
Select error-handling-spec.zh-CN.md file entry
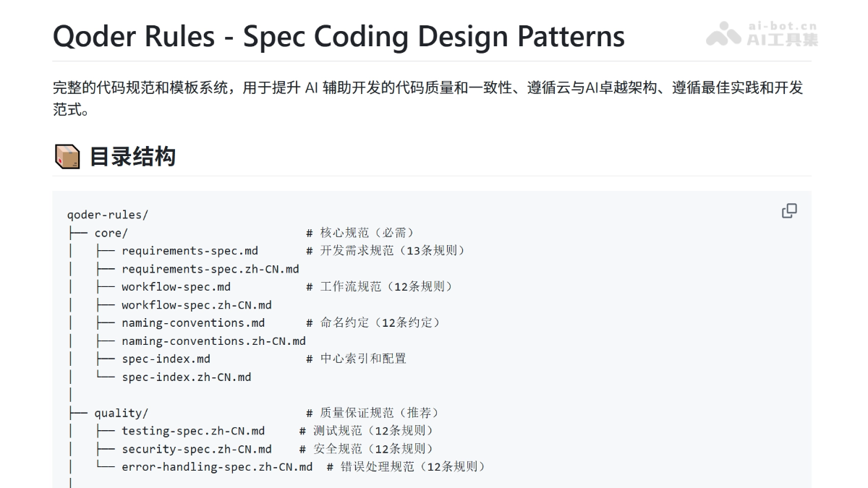pyautogui.click(x=217, y=467)
